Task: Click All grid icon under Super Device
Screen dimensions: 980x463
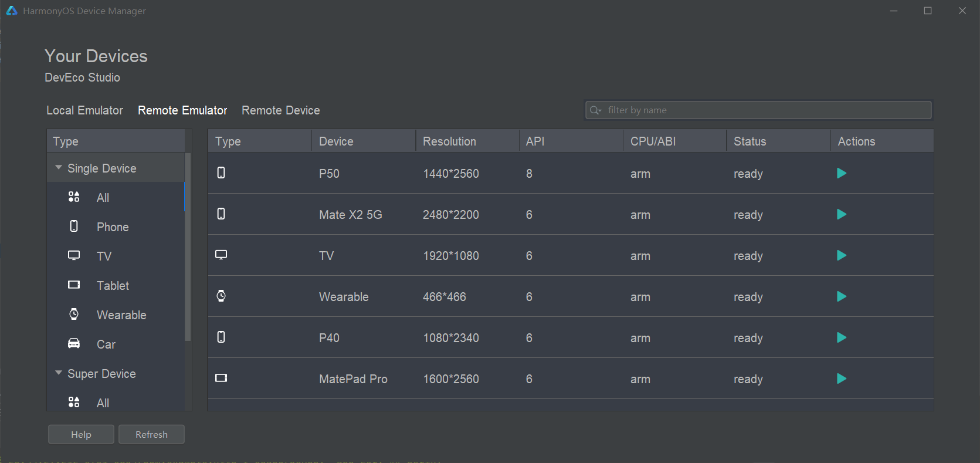Action: (x=74, y=402)
